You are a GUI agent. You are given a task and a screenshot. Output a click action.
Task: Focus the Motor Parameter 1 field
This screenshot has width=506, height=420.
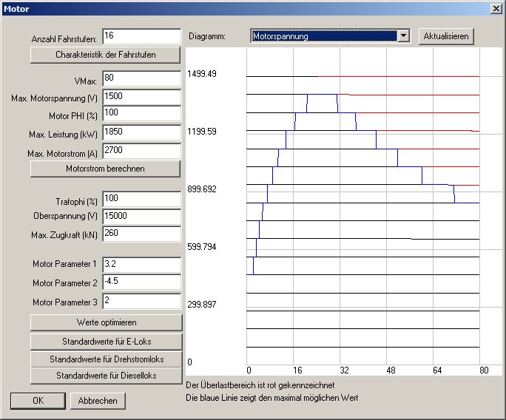click(x=142, y=265)
